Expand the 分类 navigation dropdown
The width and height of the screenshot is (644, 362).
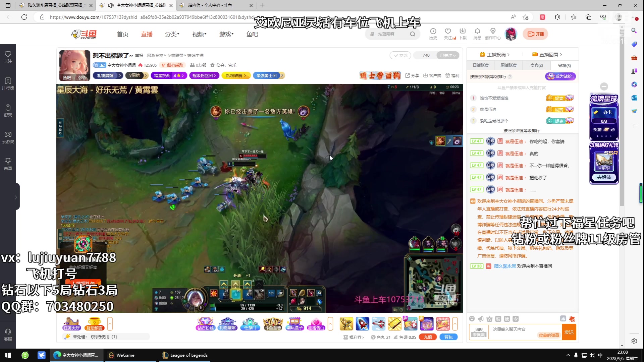(x=172, y=34)
